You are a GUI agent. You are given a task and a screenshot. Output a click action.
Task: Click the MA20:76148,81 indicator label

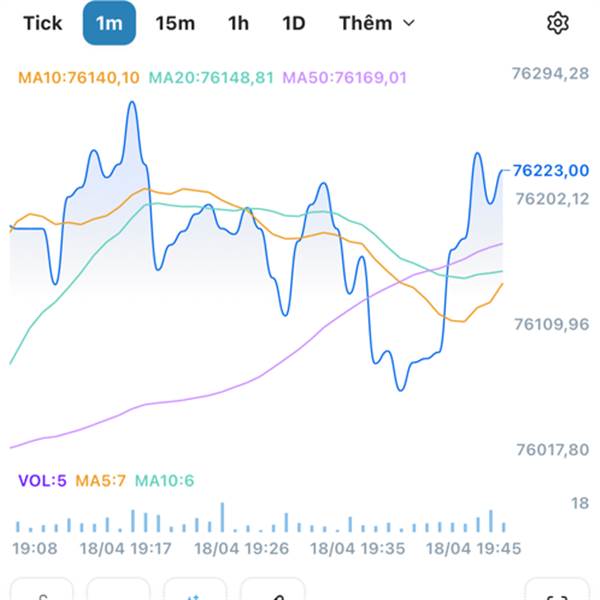[x=211, y=77]
